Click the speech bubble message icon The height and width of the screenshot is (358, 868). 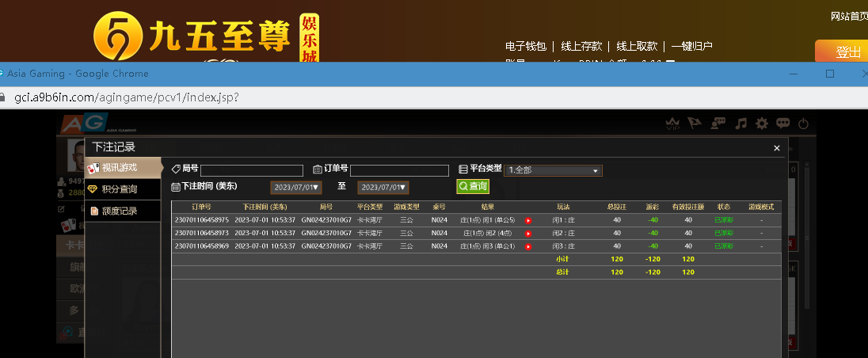point(783,124)
